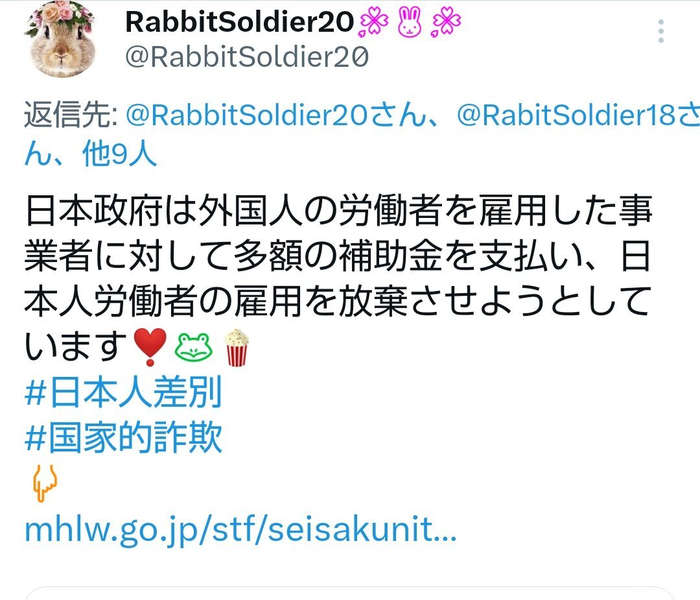
Task: Expand the 他9人 recipients list
Action: (x=119, y=154)
